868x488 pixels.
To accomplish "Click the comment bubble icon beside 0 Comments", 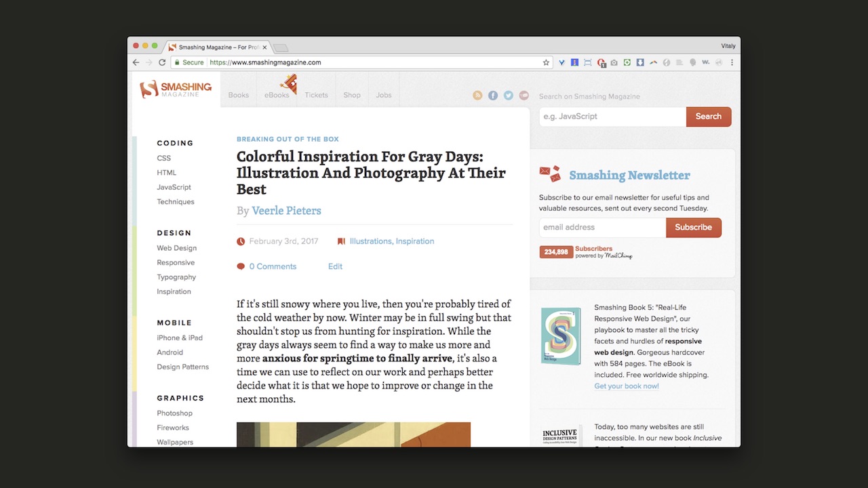I will 241,266.
